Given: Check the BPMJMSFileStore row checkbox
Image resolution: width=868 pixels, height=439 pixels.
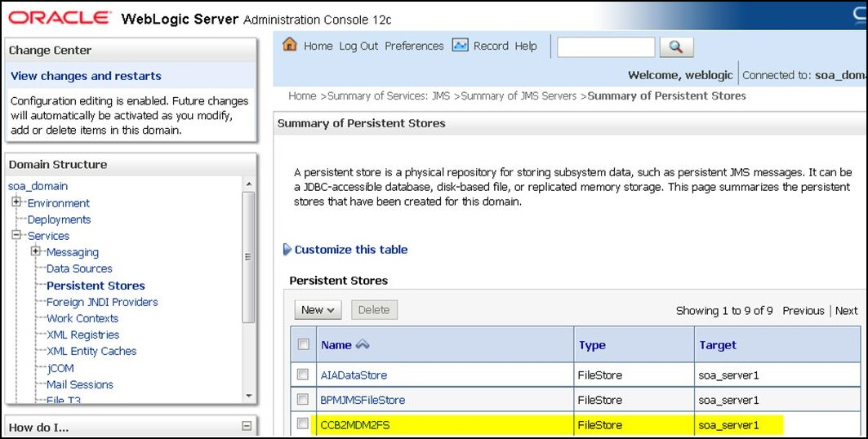Looking at the screenshot, I should [303, 399].
